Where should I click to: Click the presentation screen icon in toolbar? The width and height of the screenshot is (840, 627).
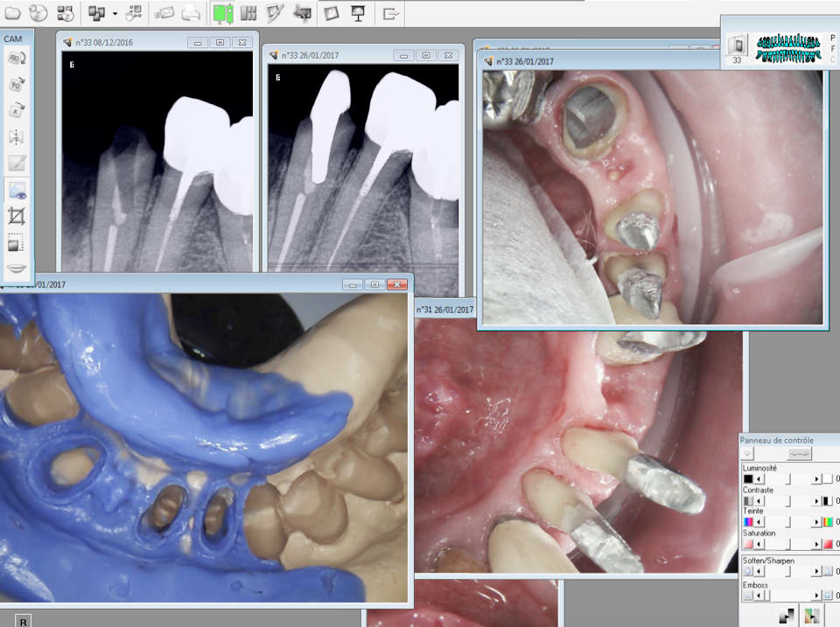tap(357, 13)
